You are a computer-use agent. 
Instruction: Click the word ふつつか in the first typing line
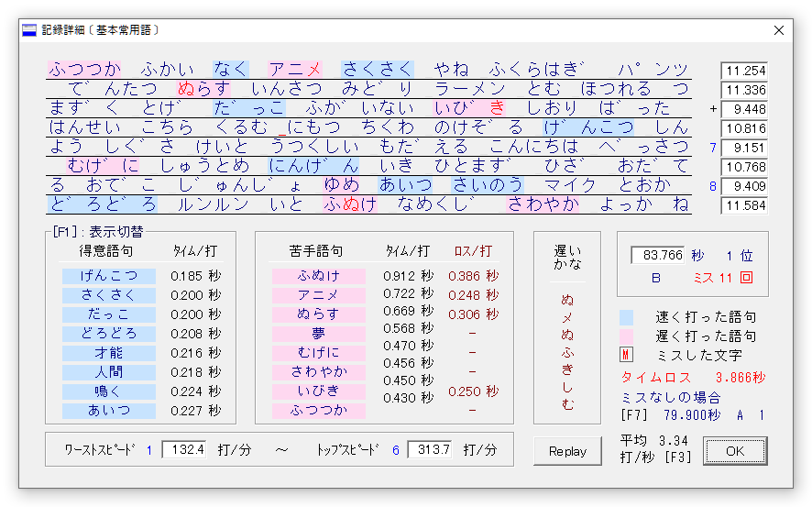(x=84, y=69)
